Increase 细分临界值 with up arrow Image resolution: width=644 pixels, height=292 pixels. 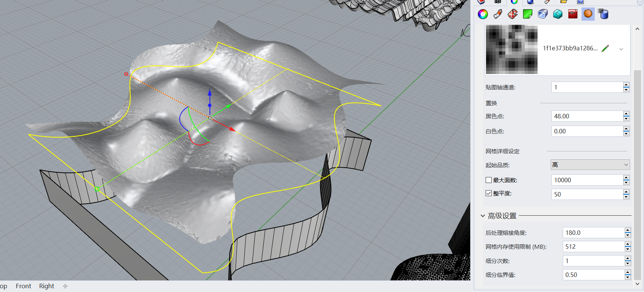point(627,272)
